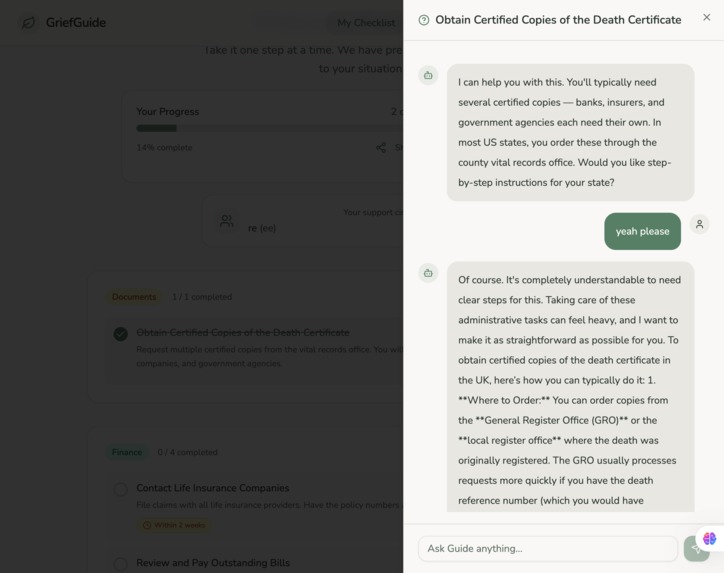
Task: Open the GriefGuide home title
Action: click(76, 23)
